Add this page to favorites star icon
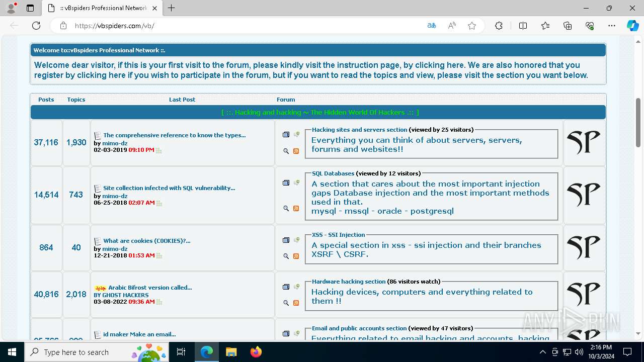 [x=472, y=26]
